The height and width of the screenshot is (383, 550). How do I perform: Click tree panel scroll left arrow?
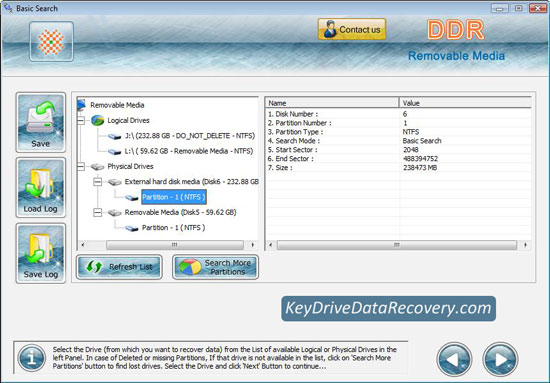(82, 245)
